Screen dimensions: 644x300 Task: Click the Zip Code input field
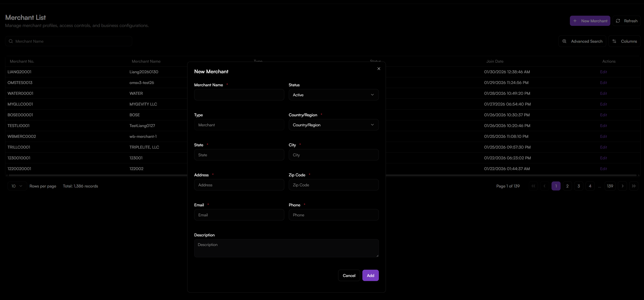333,185
